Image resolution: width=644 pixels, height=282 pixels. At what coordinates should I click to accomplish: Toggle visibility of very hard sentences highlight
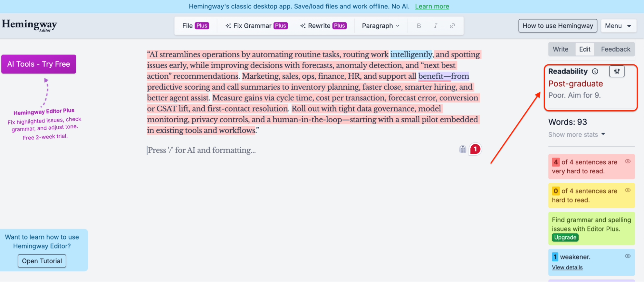[x=628, y=161]
